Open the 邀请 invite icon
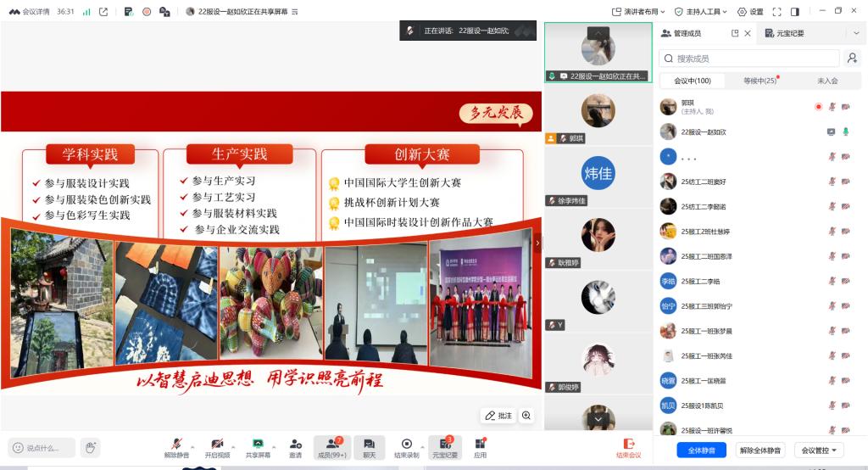 pos(295,447)
